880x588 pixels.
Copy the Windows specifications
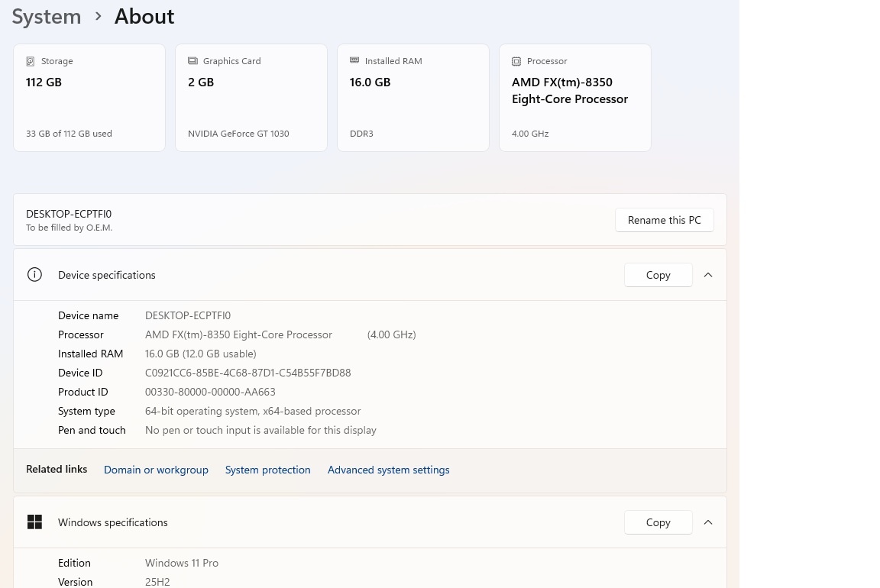(658, 522)
